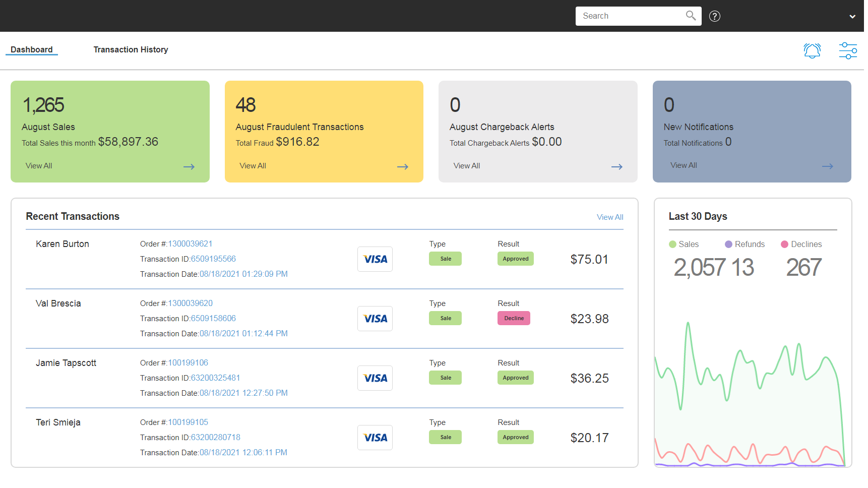Click Decline badge for Val Brescia
The image size is (868, 488).
(514, 318)
